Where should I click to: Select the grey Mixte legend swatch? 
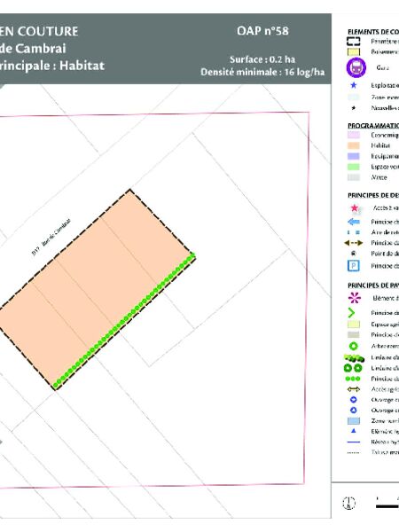354,177
